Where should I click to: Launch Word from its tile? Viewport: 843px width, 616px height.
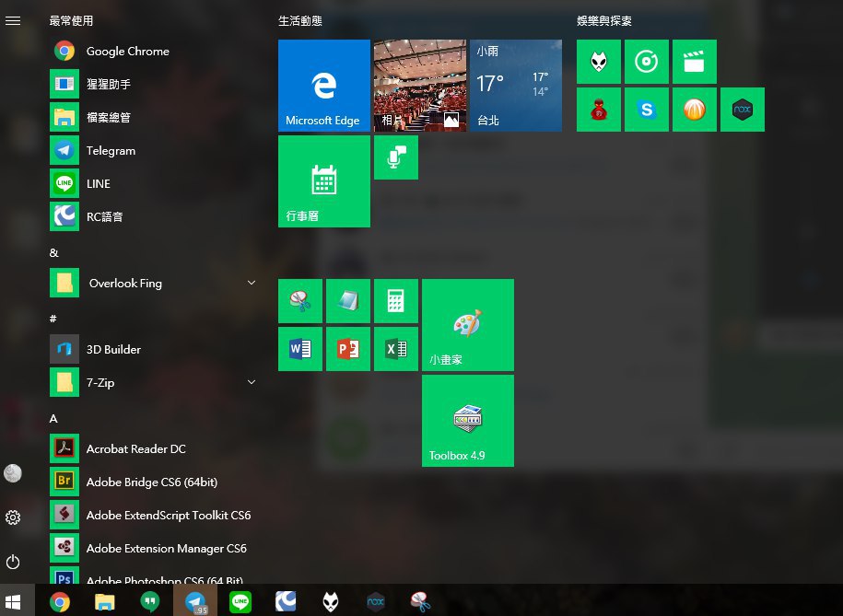pos(300,349)
